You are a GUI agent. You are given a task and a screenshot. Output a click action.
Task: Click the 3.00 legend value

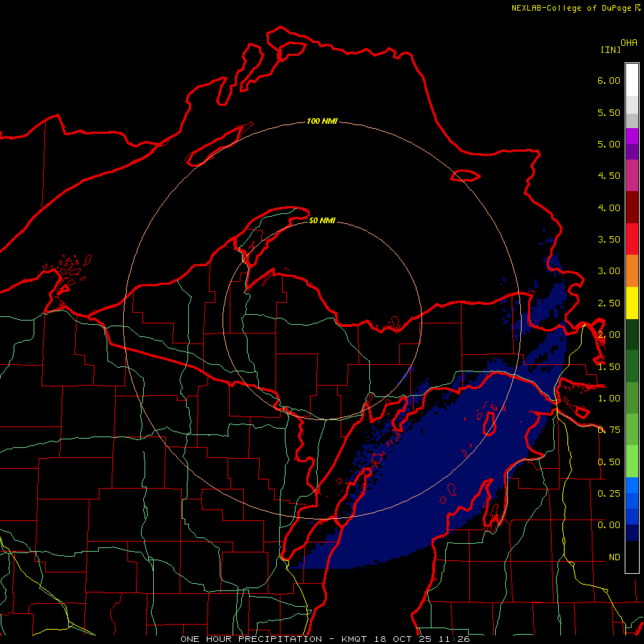(x=609, y=271)
